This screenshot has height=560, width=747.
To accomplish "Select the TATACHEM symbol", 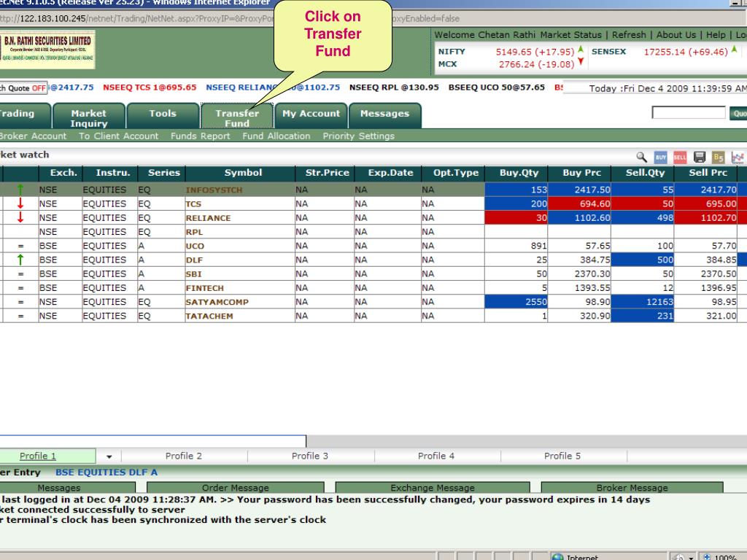I will pyautogui.click(x=209, y=316).
